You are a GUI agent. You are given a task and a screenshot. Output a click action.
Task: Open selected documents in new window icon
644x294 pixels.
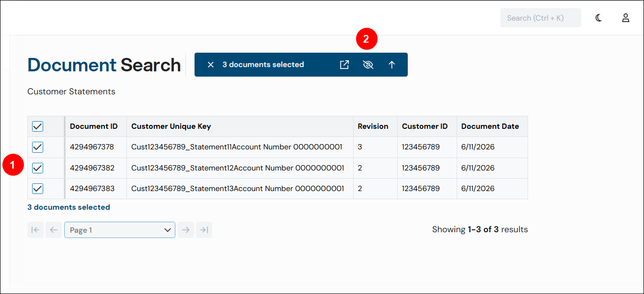point(345,65)
